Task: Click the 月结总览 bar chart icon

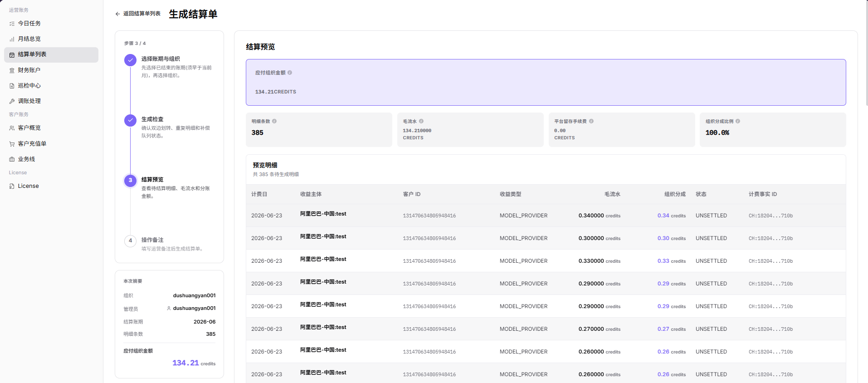Action: coord(12,39)
